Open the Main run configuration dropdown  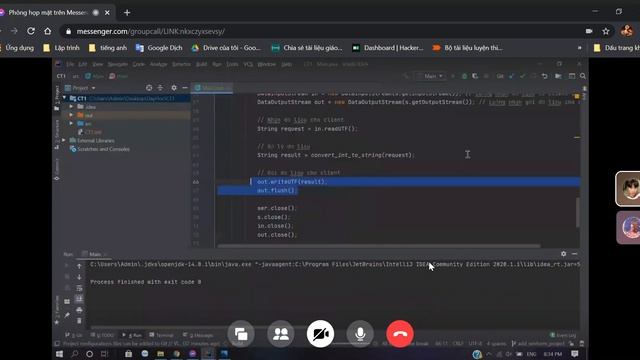click(429, 76)
